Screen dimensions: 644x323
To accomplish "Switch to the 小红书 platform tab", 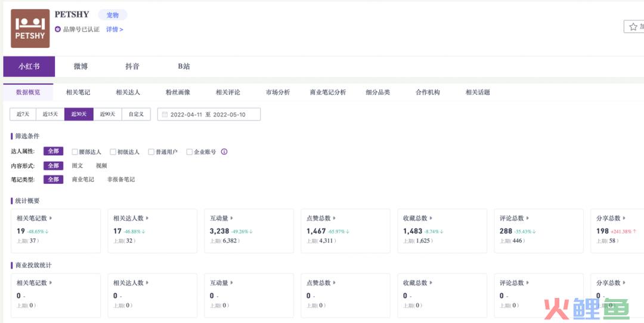I will click(29, 66).
